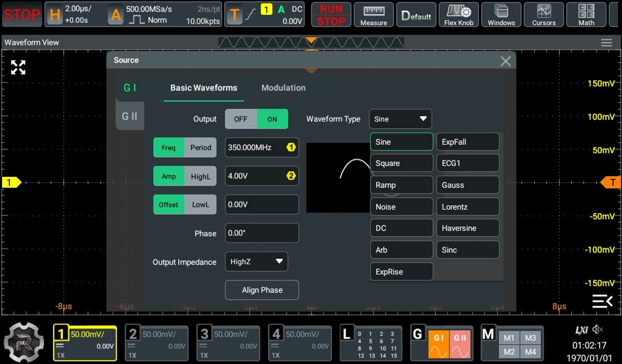Select the G II generator tab
The width and height of the screenshot is (622, 364).
point(130,116)
